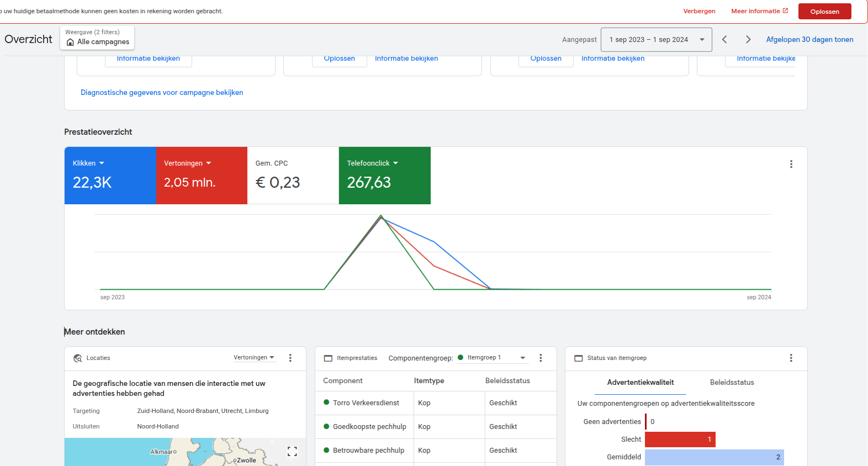Image resolution: width=868 pixels, height=466 pixels.
Task: Click the red Oplossen button
Action: pos(824,12)
